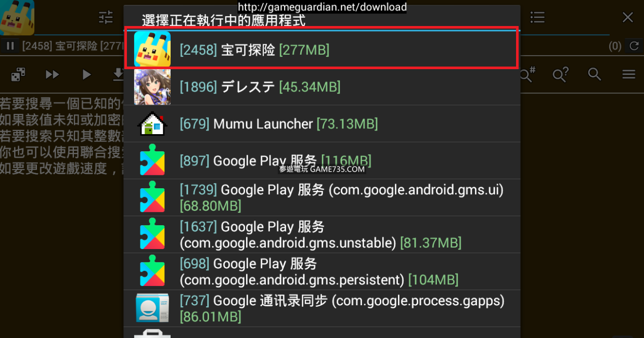Click the refresh results icon
The height and width of the screenshot is (338, 644).
(634, 46)
